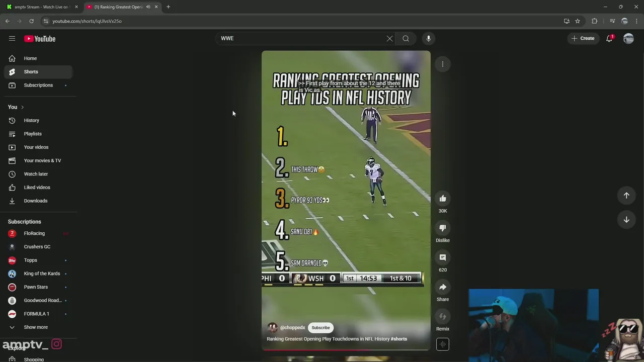644x362 pixels.
Task: Expand Show more subscriptions
Action: coord(38,327)
